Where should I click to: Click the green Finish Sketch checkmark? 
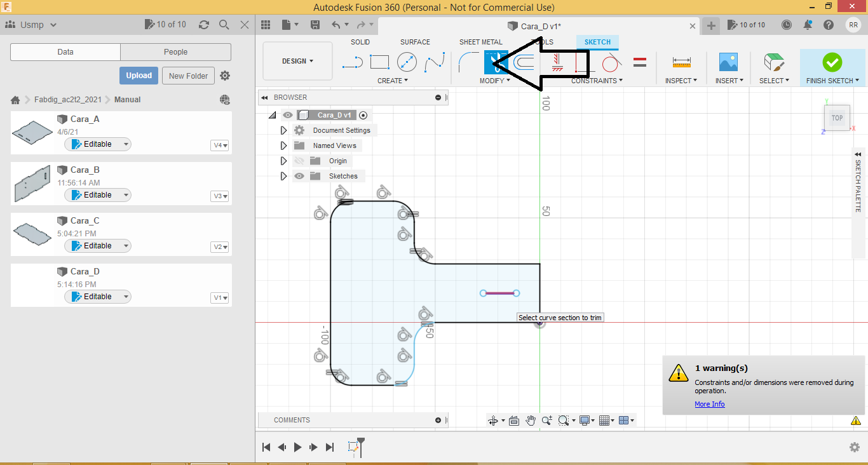pyautogui.click(x=832, y=62)
